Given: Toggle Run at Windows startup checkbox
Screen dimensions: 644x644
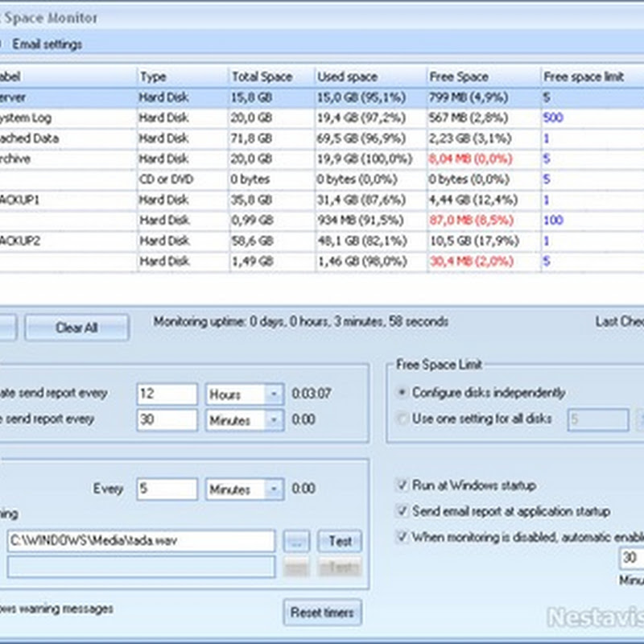Looking at the screenshot, I should [x=402, y=485].
